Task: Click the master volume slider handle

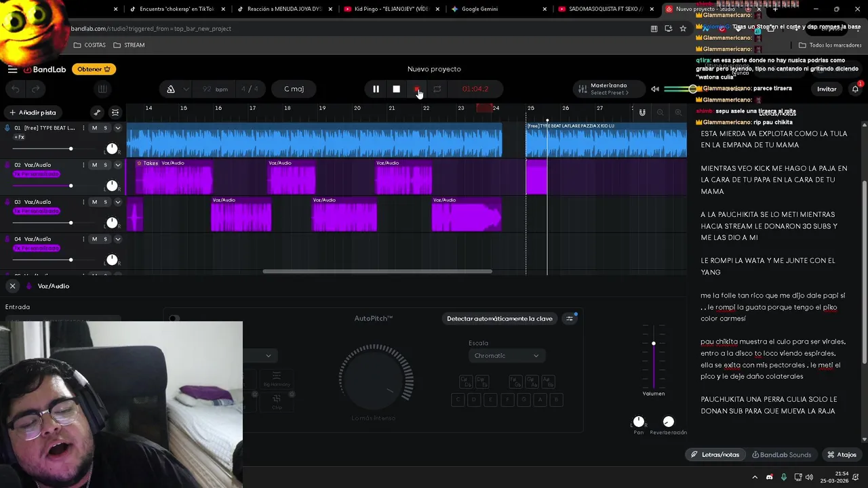Action: click(692, 89)
